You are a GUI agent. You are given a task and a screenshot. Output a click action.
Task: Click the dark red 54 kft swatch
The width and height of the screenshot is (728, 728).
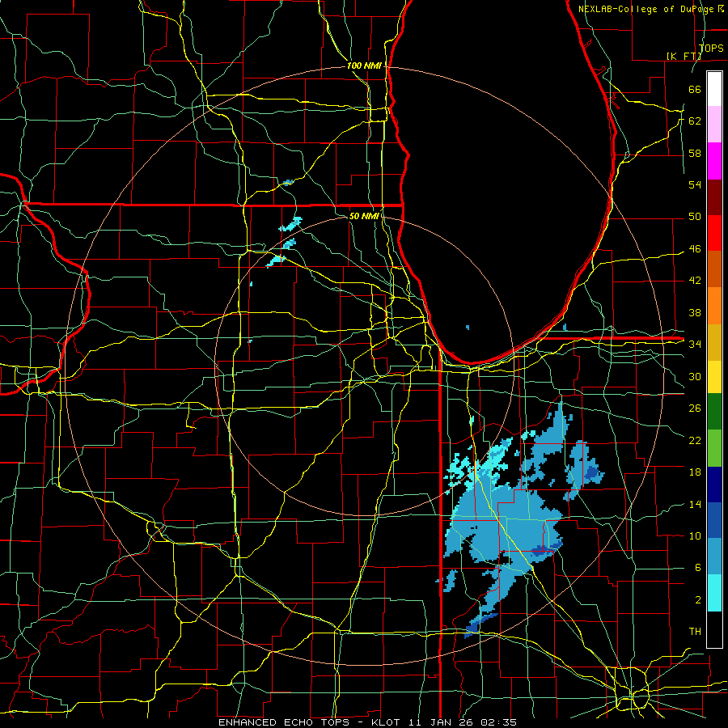[714, 197]
